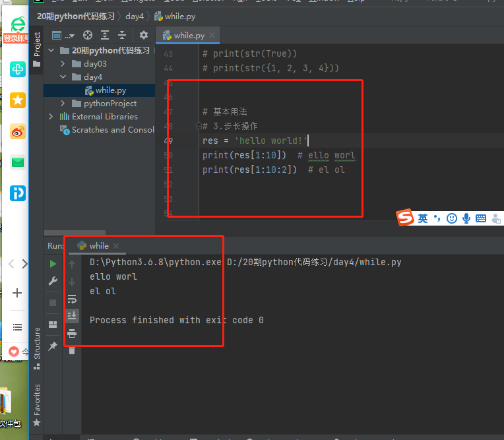
Task: Open the Structure tool window tab
Action: (x=37, y=348)
